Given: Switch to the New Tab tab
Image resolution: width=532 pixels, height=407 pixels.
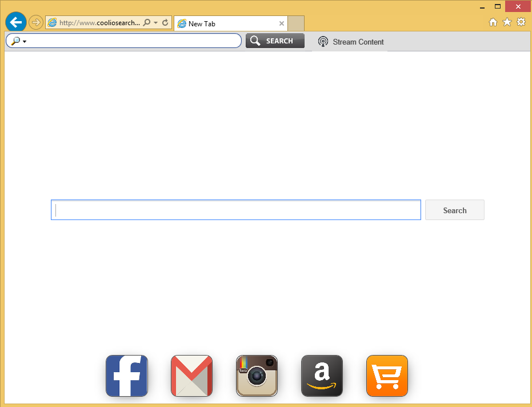Looking at the screenshot, I should coord(231,23).
